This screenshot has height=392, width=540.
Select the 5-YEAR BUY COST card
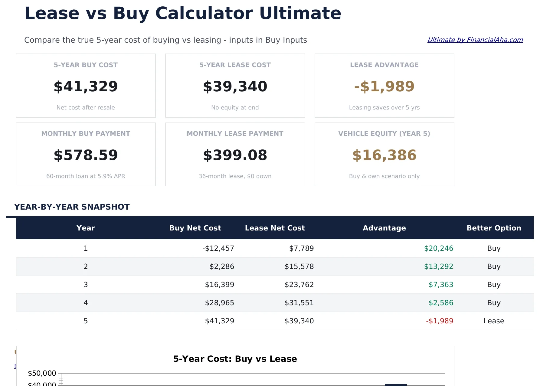(x=86, y=86)
